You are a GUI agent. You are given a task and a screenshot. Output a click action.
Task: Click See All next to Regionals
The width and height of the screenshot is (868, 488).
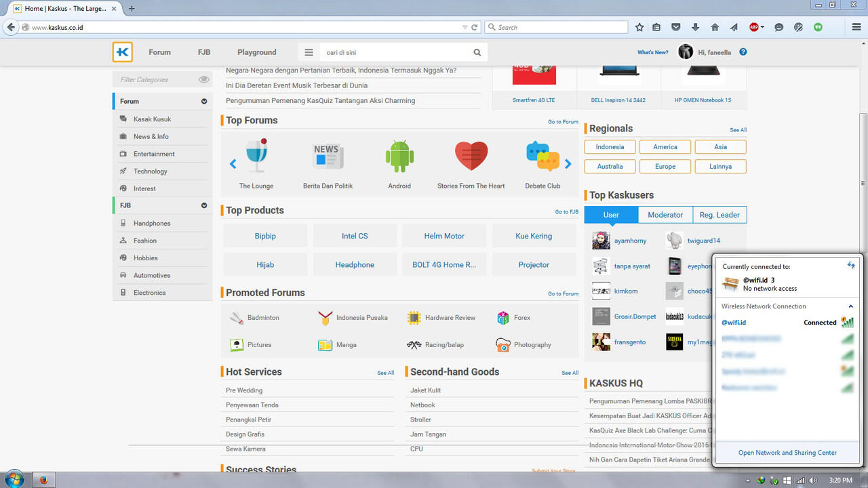(x=738, y=130)
